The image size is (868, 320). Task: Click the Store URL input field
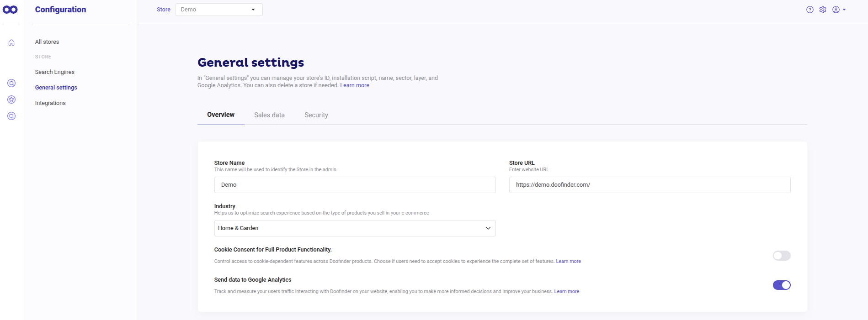pyautogui.click(x=649, y=185)
